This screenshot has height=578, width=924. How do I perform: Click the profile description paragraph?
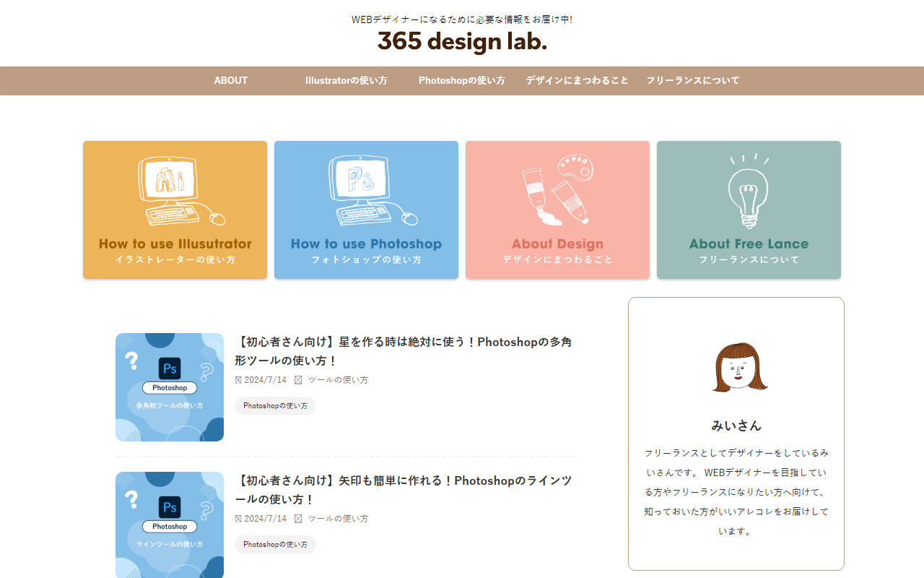[736, 492]
